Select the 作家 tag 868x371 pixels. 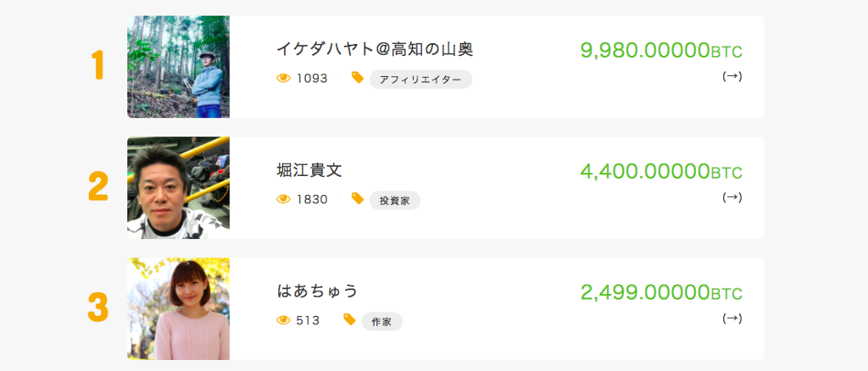coord(382,322)
